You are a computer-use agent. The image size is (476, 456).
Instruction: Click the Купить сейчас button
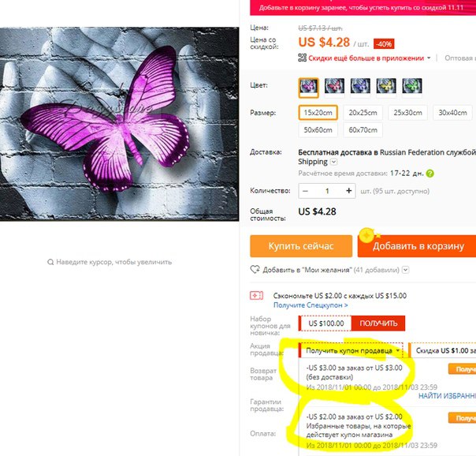coord(301,246)
